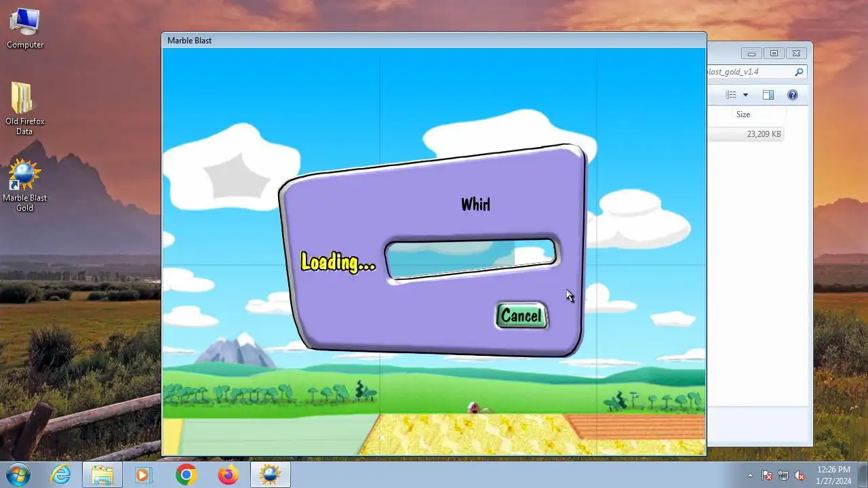Screen dimensions: 868x488
Task: Open Explorer help question mark
Action: [x=792, y=95]
